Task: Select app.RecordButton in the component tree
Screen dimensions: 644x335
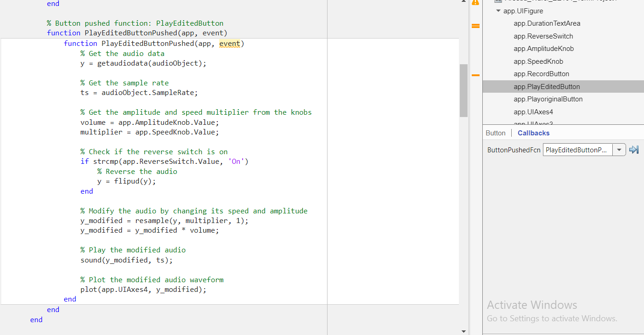Action: pyautogui.click(x=541, y=73)
